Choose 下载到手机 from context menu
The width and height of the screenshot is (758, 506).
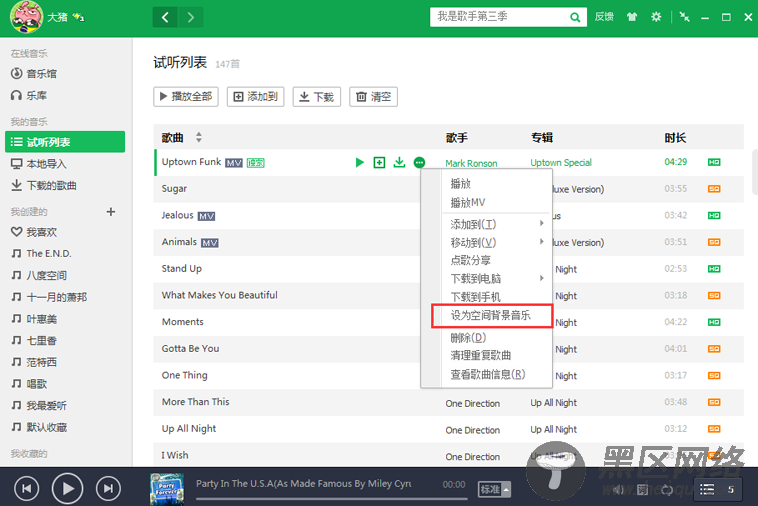click(x=497, y=297)
